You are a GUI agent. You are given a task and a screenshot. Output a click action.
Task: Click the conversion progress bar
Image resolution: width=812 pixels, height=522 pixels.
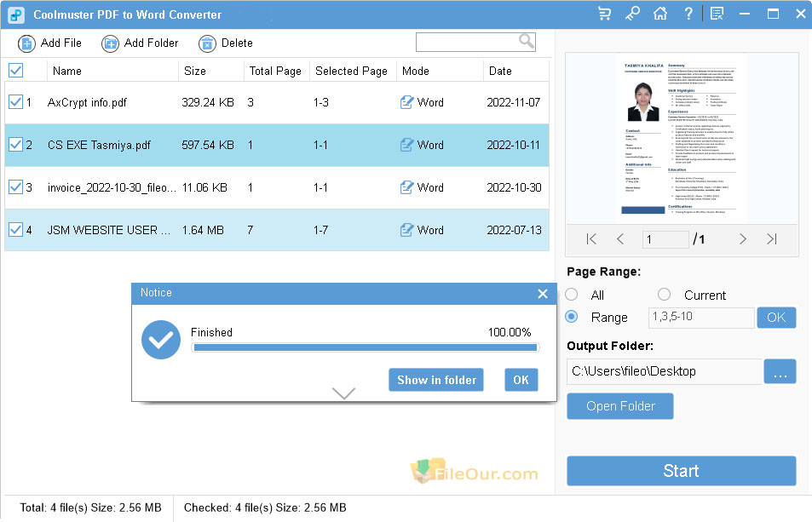[365, 347]
